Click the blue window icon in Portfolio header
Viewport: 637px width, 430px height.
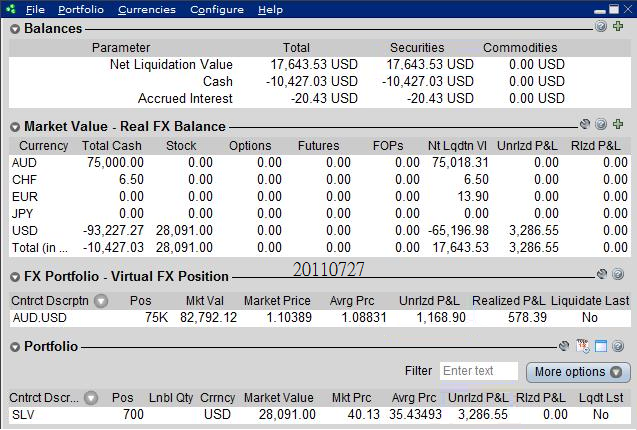[x=601, y=346]
